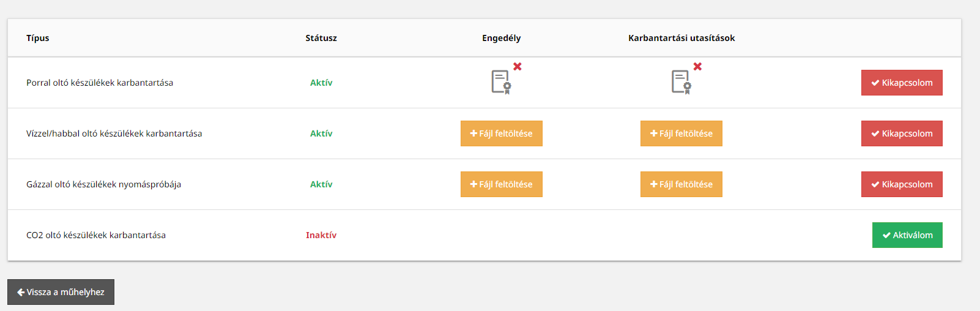
Task: Deactivate Porral oltó készülékek karbantartása with Kikapcsolom
Action: (x=902, y=83)
